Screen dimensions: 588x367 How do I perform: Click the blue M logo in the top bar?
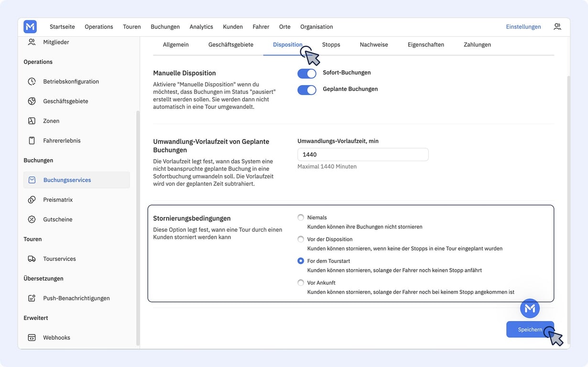(x=30, y=27)
